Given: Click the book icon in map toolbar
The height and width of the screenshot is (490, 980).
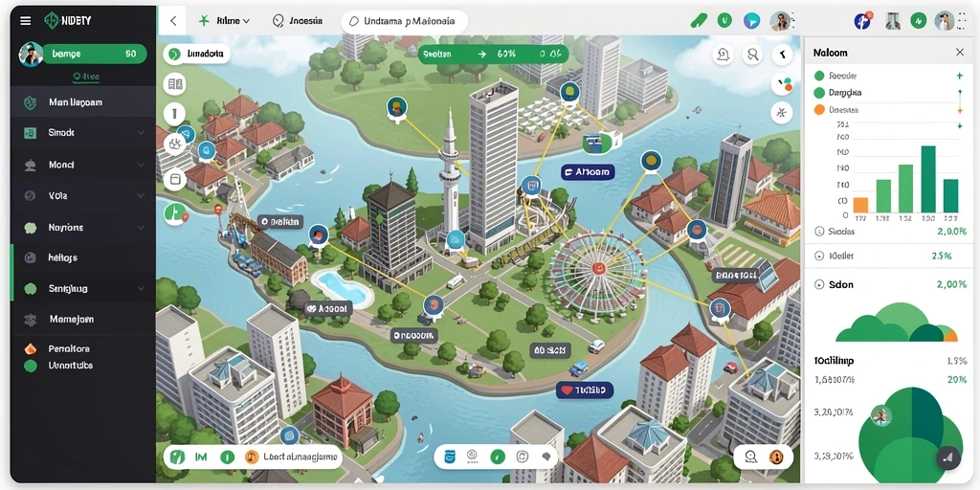Looking at the screenshot, I should (x=175, y=84).
